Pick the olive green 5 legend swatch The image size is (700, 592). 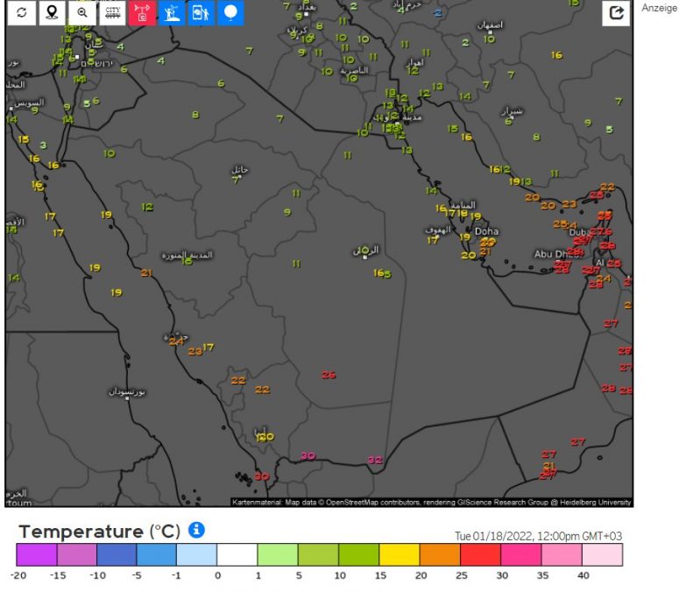click(x=318, y=554)
